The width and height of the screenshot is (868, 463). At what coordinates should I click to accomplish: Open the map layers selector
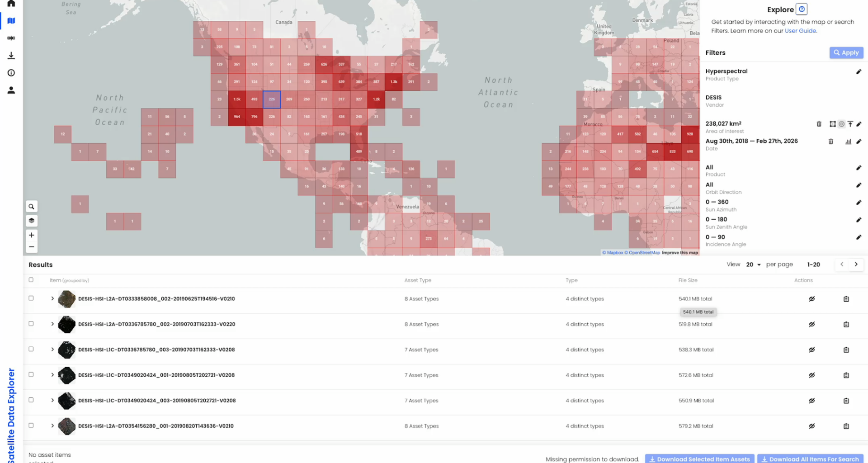pos(31,220)
